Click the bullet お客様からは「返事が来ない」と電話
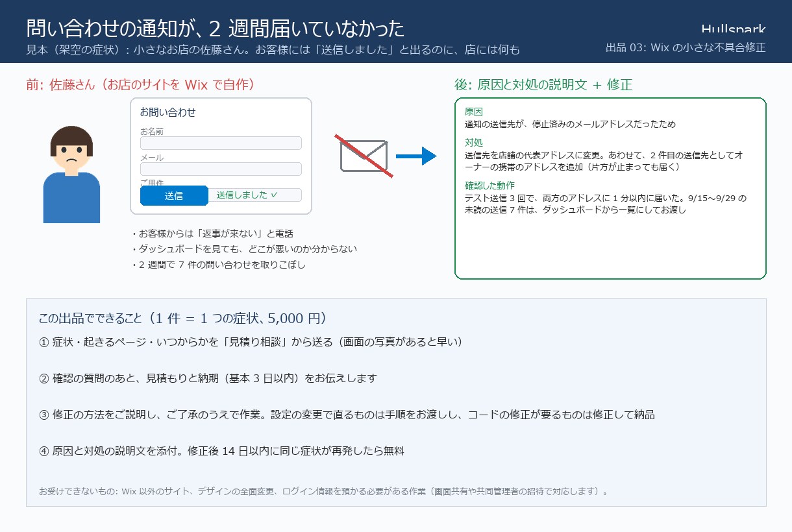The image size is (792, 532). click(212, 234)
